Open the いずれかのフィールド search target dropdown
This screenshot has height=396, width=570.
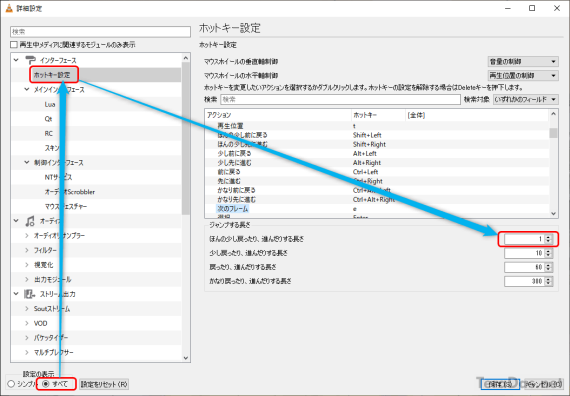(x=526, y=99)
